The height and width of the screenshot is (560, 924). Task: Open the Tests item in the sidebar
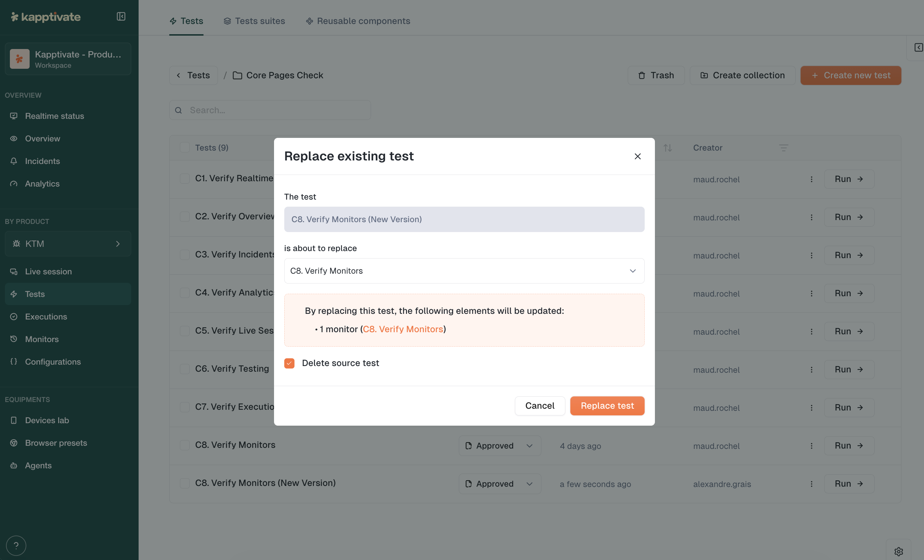point(68,294)
